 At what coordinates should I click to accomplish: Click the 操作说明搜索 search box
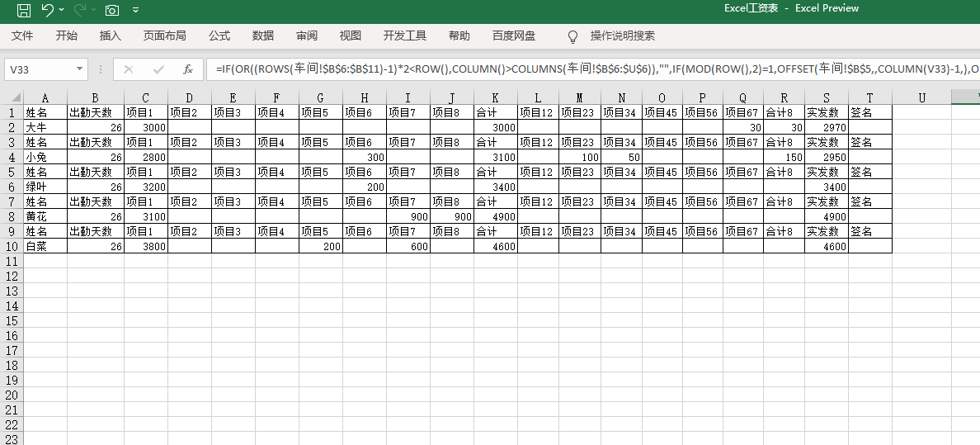623,36
